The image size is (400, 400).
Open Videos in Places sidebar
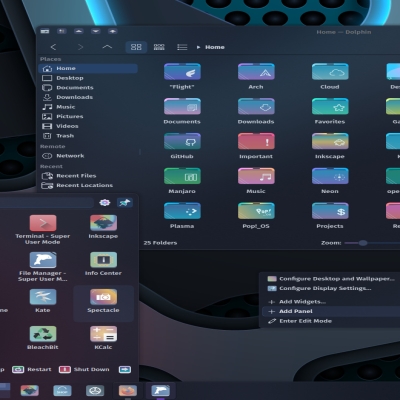coord(88,126)
